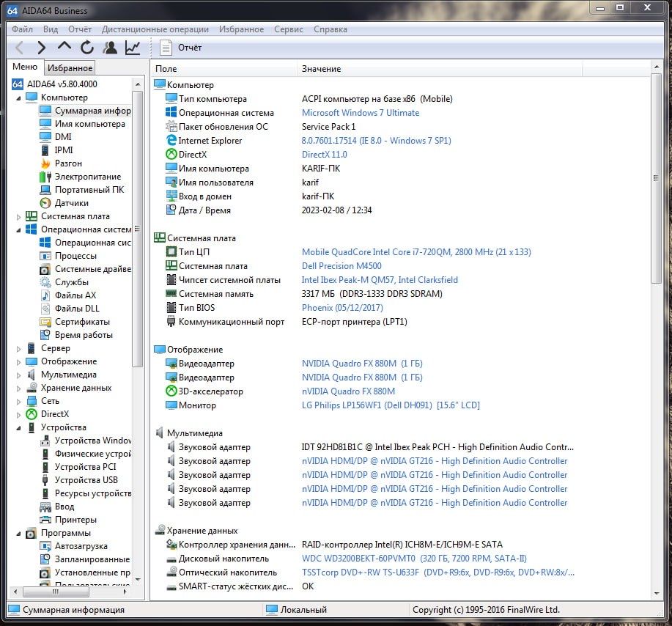This screenshot has width=672, height=626.
Task: Click the Тип ЦП processor icon
Action: point(171,251)
